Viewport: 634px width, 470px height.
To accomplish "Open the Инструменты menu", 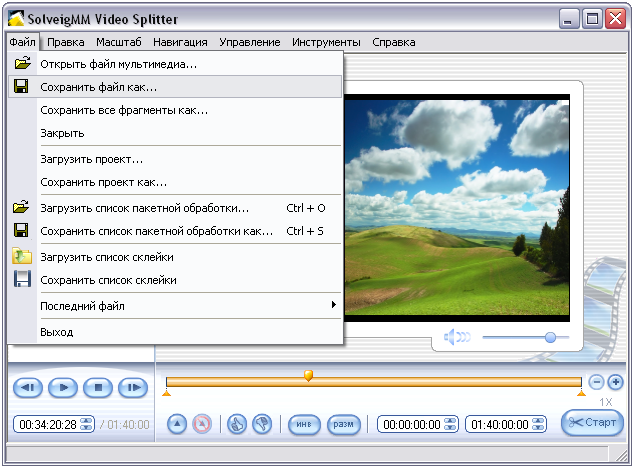I will [326, 42].
